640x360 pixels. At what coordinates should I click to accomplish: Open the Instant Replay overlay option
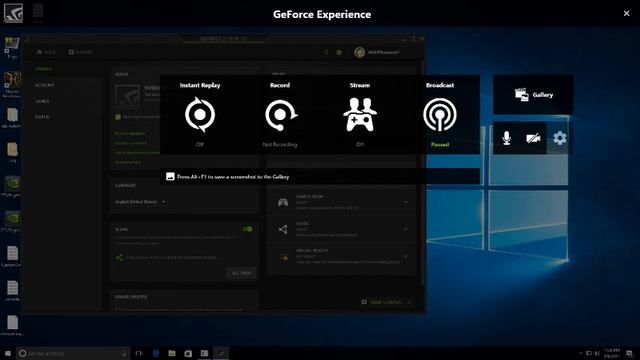200,115
